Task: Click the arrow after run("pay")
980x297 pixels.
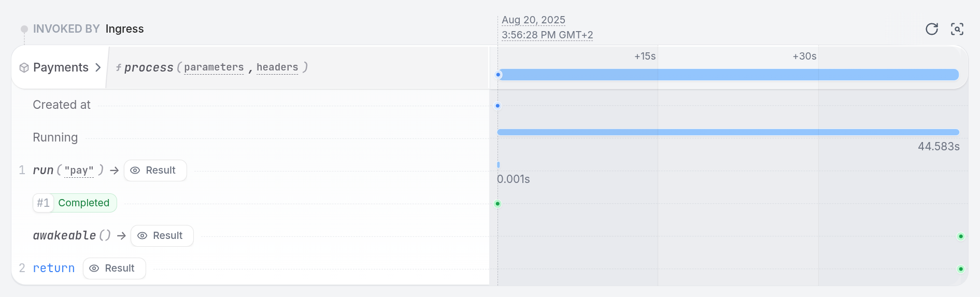Action: coord(115,171)
